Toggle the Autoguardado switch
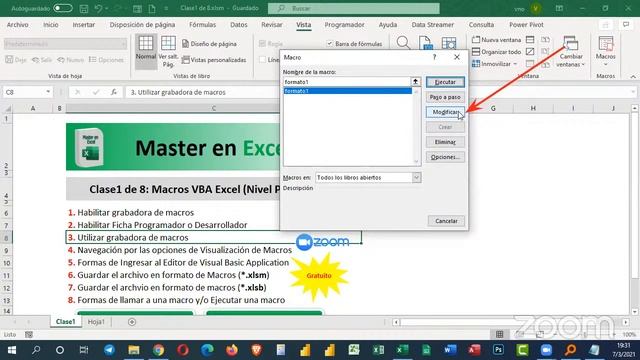 pos(63,8)
